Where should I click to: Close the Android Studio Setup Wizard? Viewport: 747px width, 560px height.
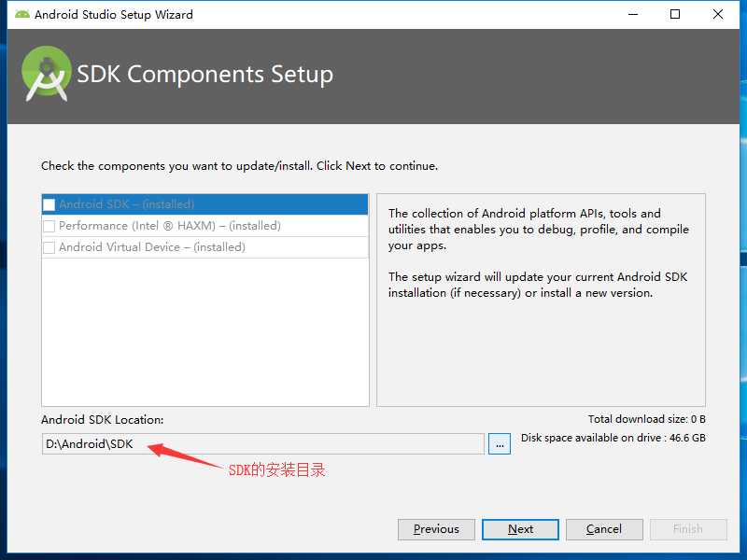click(x=718, y=14)
